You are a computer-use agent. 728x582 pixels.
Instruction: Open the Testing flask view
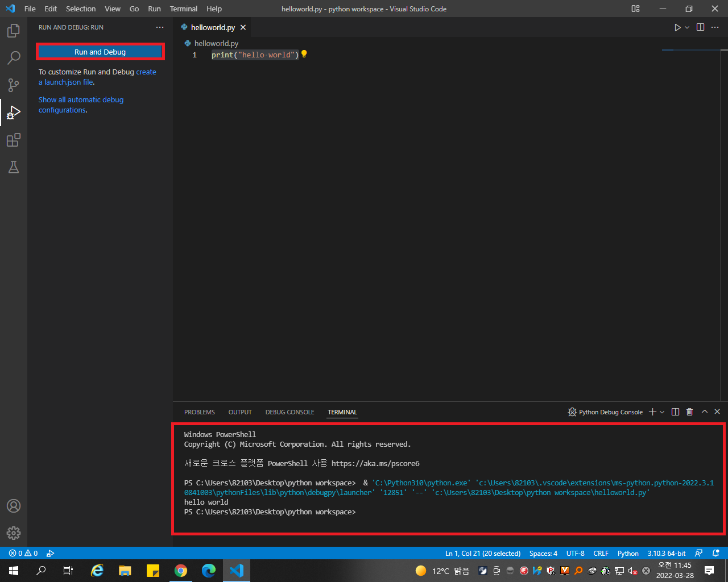tap(14, 167)
